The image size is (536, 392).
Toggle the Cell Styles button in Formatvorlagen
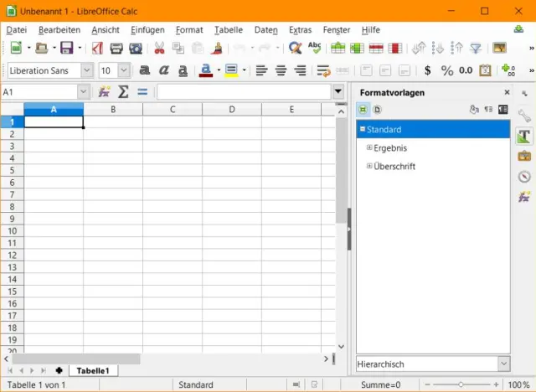[363, 109]
